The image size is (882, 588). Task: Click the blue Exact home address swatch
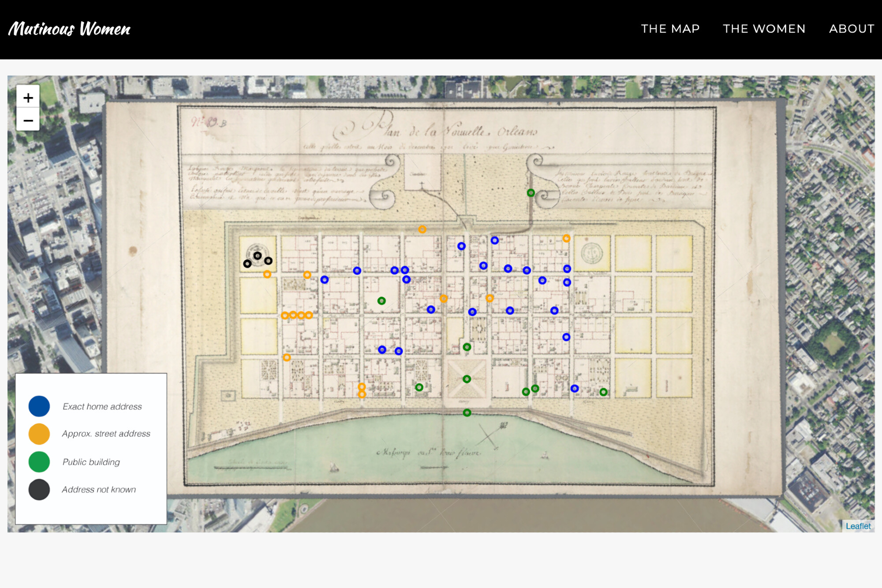39,406
